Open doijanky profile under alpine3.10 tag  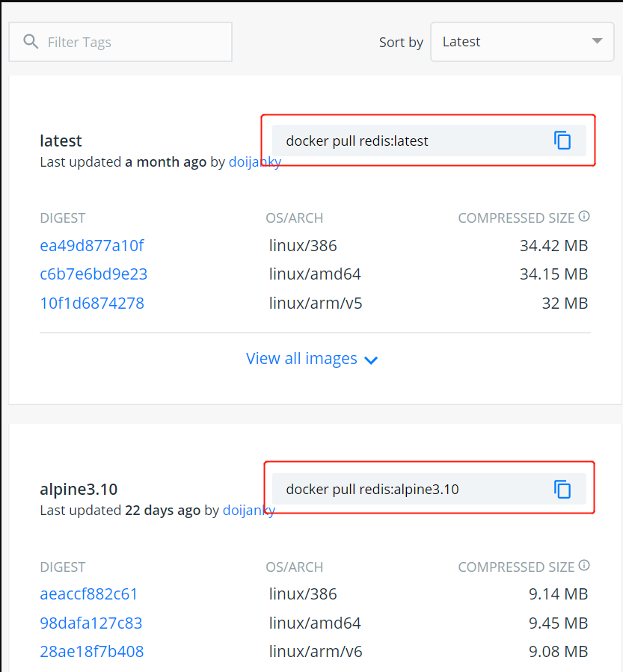(x=249, y=511)
